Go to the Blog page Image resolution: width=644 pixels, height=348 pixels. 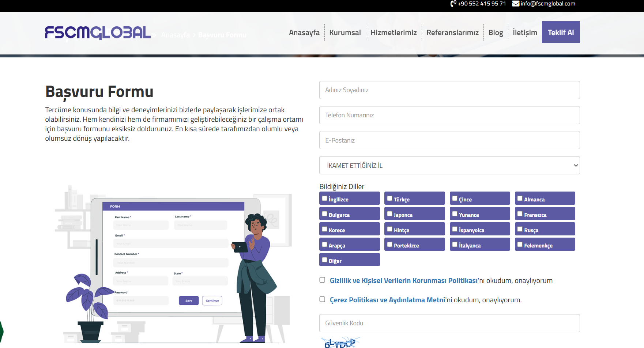pos(496,33)
